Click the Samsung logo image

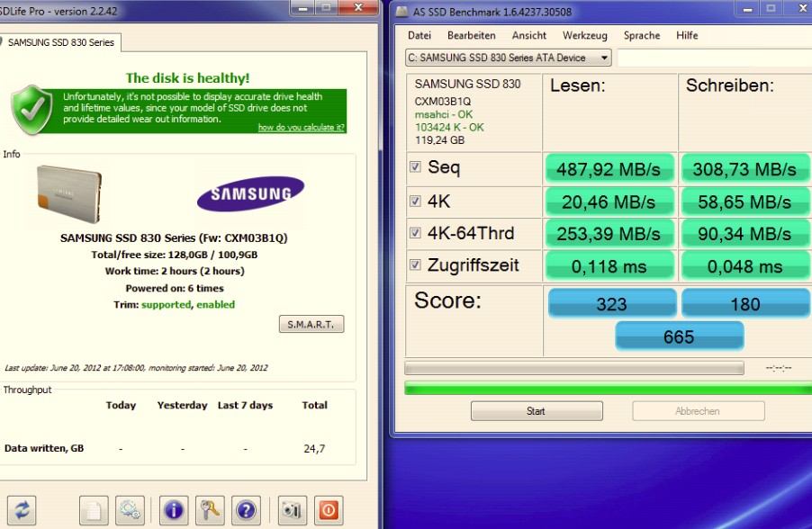(x=250, y=193)
